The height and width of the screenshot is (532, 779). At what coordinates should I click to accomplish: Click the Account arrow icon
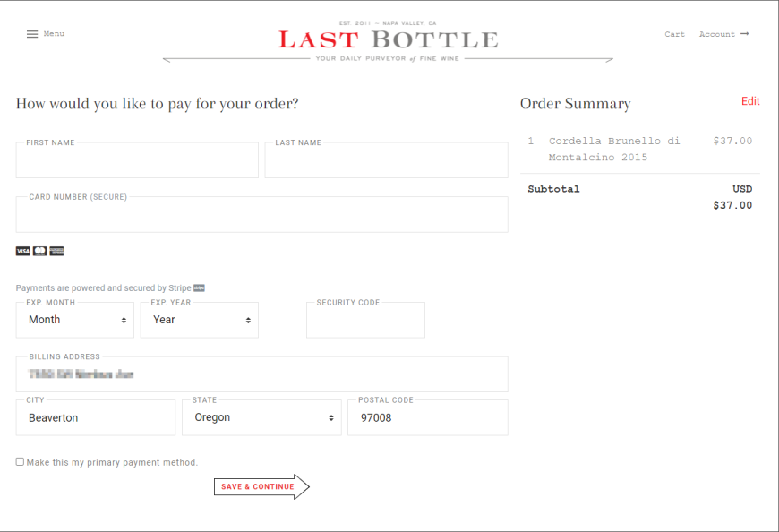point(744,34)
